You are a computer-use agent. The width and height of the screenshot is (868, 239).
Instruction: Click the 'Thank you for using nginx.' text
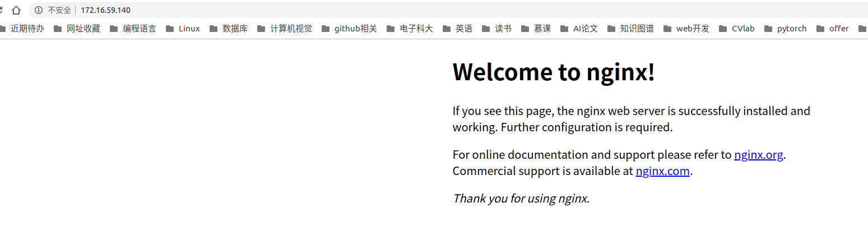point(521,199)
